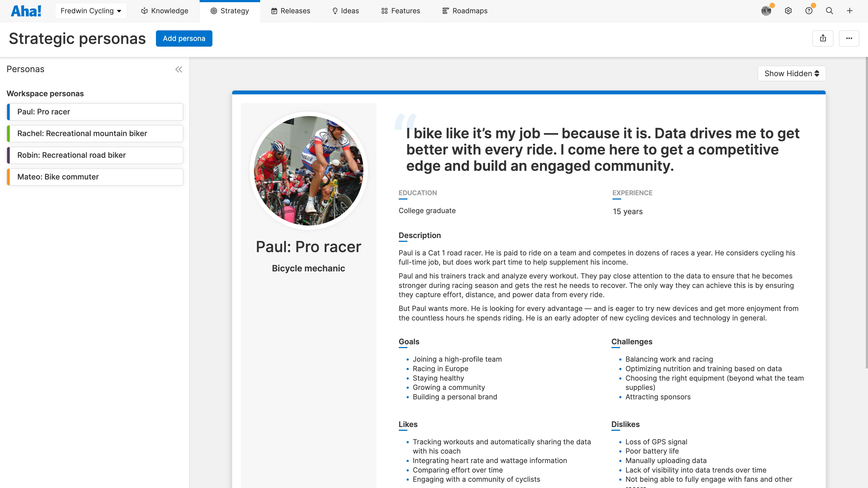Click the search magnifier icon

[x=829, y=11]
